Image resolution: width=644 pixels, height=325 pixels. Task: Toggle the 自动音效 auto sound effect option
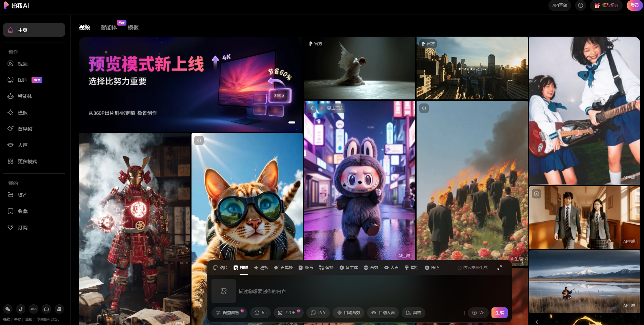tap(348, 313)
